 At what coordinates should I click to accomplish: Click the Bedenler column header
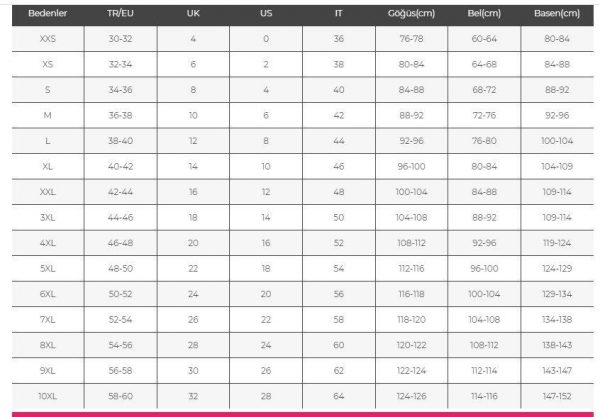pyautogui.click(x=47, y=13)
